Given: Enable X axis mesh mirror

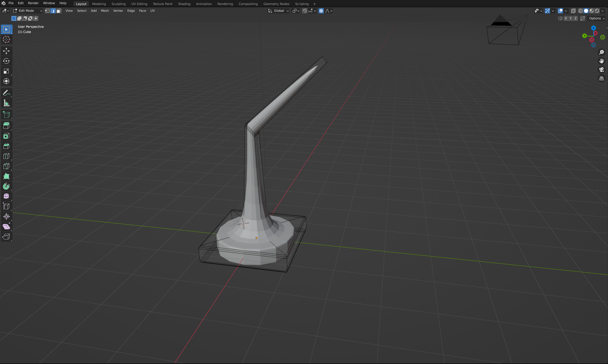Looking at the screenshot, I should click(566, 19).
